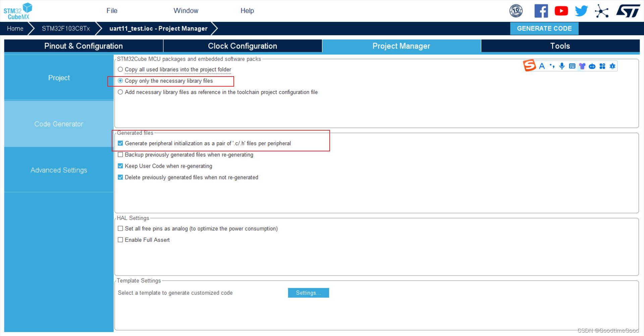Click the ST company logo

pyautogui.click(x=628, y=11)
